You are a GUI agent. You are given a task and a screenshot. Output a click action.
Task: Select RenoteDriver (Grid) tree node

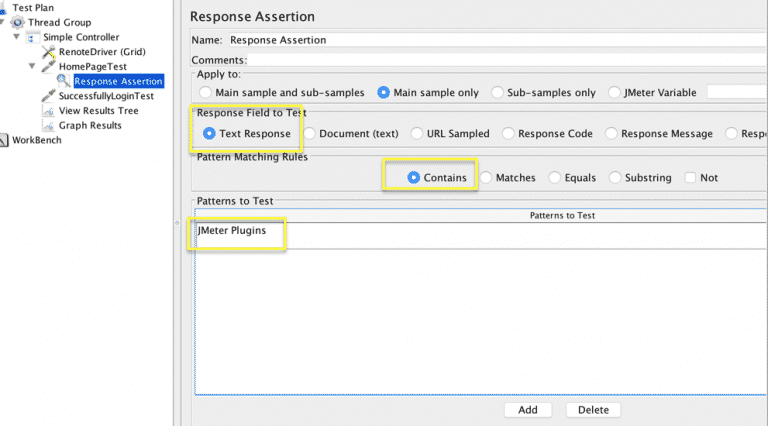(102, 52)
